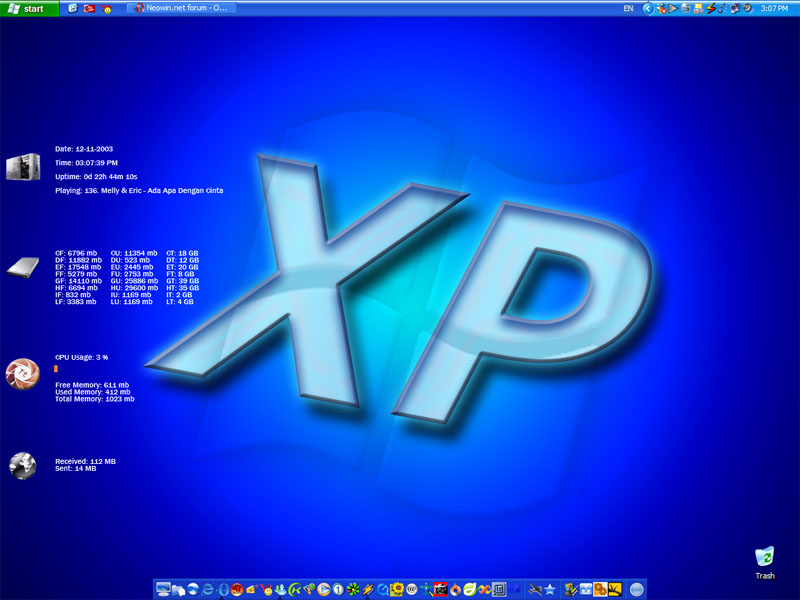The width and height of the screenshot is (800, 600).
Task: Open the Trash icon on the desktop
Action: pos(765,559)
